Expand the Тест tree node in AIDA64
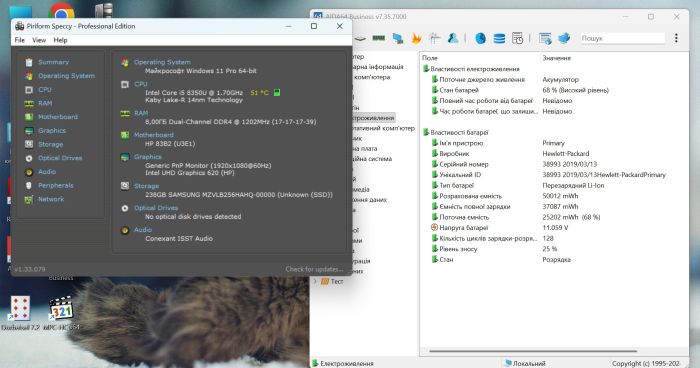The image size is (700, 368). point(315,281)
